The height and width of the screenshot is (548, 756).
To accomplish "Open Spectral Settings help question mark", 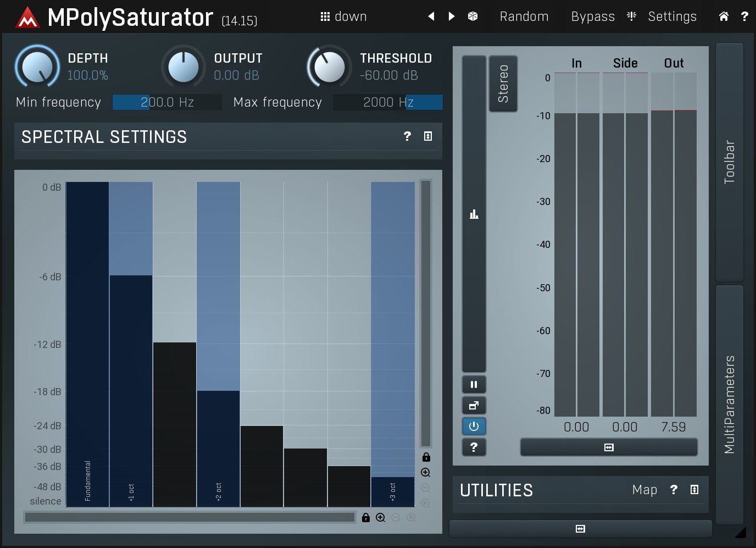I will click(407, 136).
